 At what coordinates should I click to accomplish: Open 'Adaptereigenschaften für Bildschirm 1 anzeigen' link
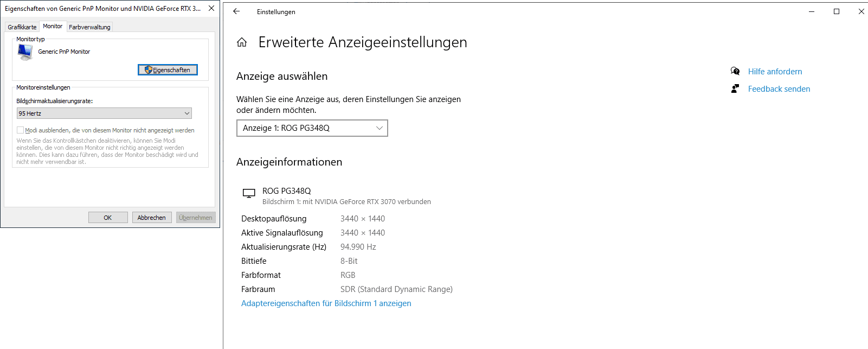point(326,303)
